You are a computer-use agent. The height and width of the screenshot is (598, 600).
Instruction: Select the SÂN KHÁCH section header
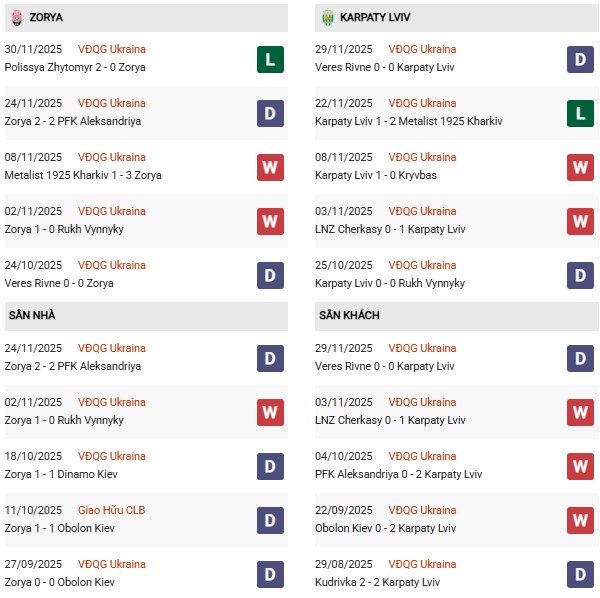click(349, 316)
